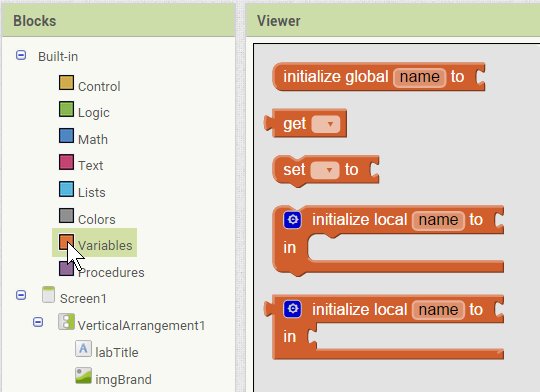Click the purple Procedures category icon
The image size is (540, 392).
pos(66,269)
